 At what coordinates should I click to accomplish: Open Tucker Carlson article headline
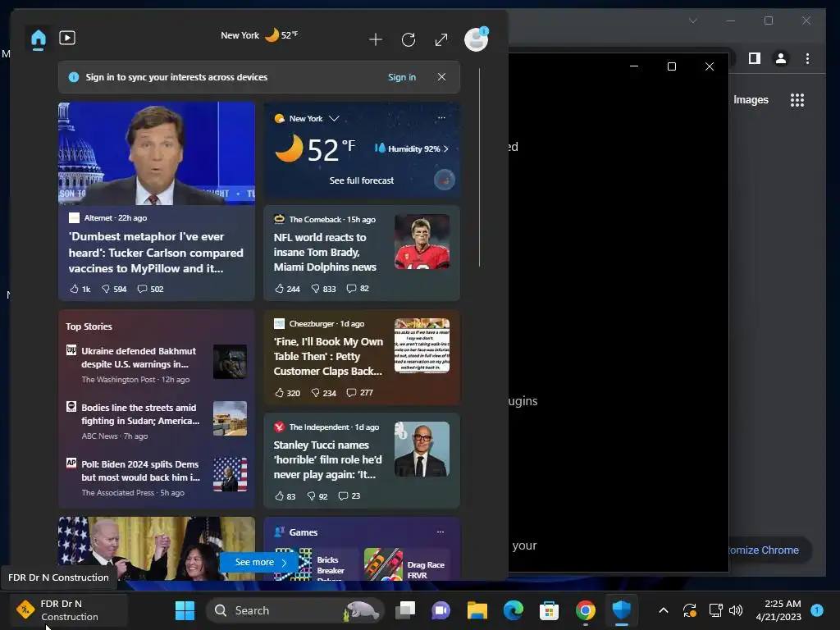156,253
